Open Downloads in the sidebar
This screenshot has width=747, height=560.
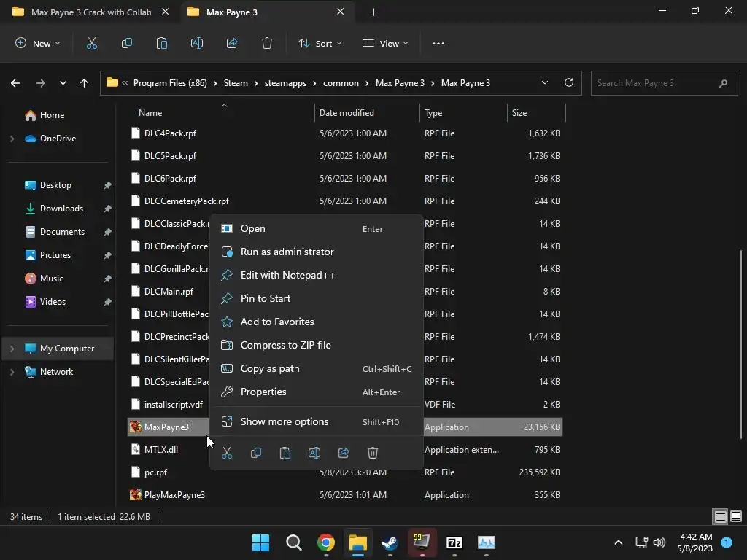[61, 209]
